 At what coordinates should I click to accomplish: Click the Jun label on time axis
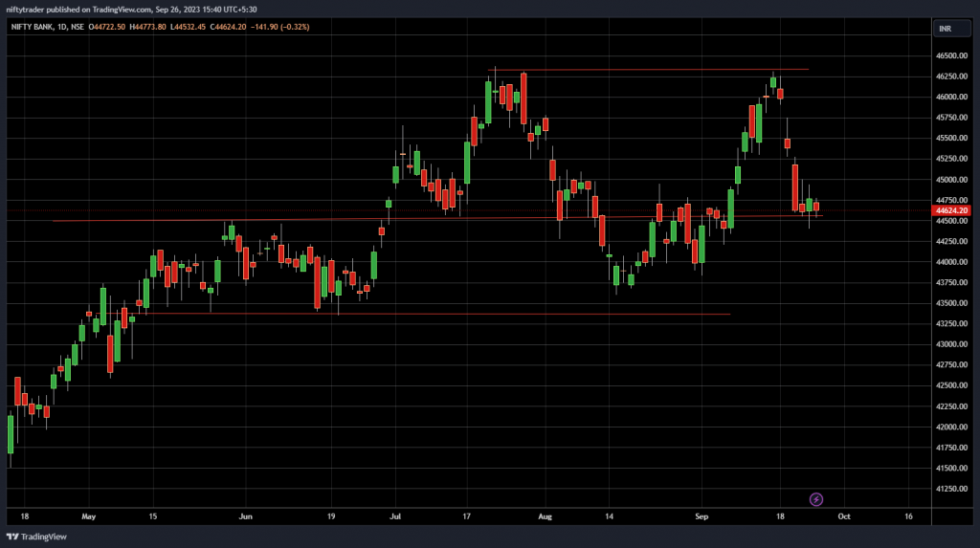tap(246, 516)
